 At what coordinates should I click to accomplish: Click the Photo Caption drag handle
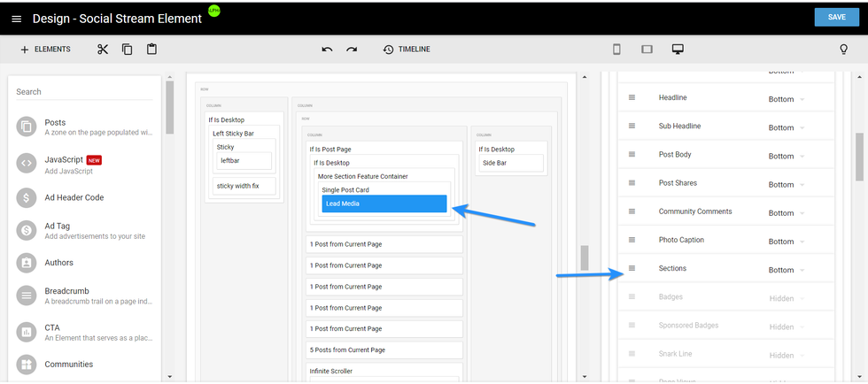pyautogui.click(x=632, y=240)
